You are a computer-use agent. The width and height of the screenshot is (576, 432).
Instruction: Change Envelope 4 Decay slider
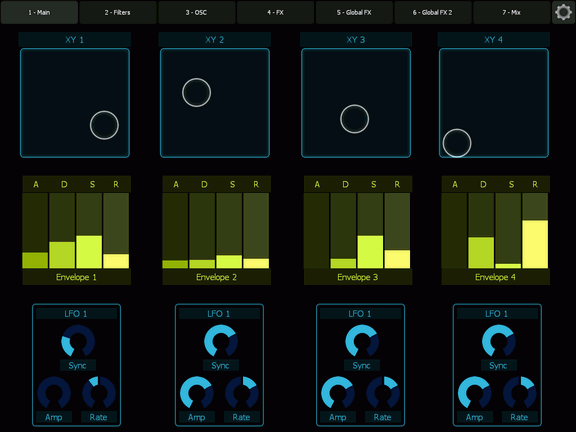point(481,231)
